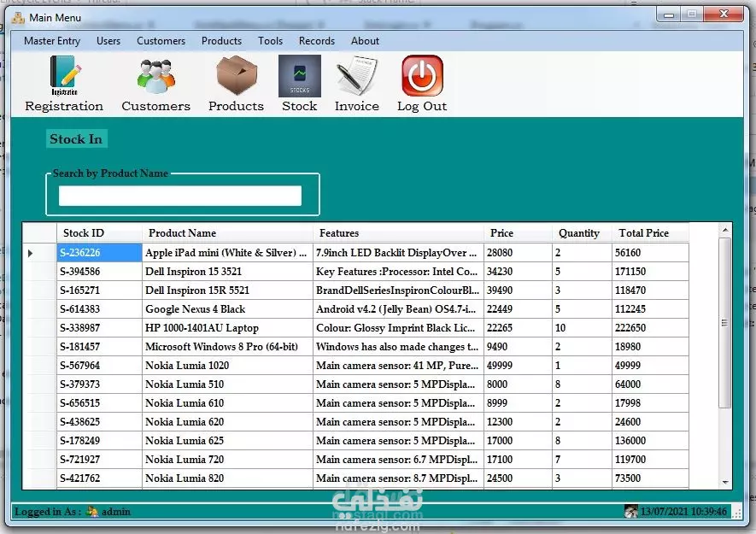This screenshot has height=534, width=756.
Task: Select stock ID cell S-181457
Action: [99, 347]
